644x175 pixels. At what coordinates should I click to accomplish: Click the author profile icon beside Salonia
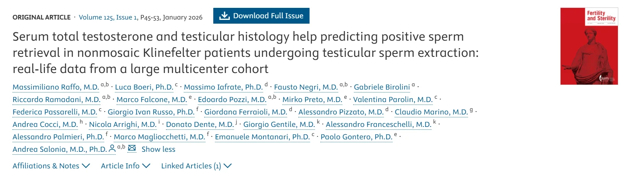(112, 149)
